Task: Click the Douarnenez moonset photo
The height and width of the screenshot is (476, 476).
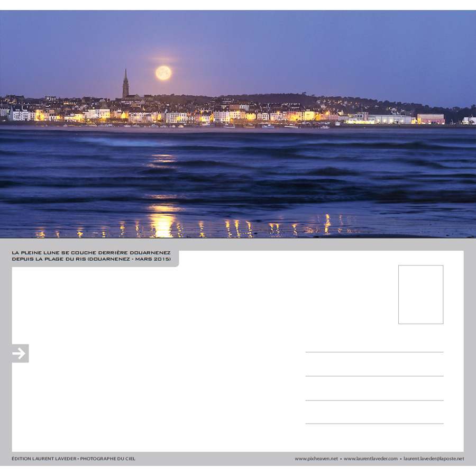Action: pos(238,124)
